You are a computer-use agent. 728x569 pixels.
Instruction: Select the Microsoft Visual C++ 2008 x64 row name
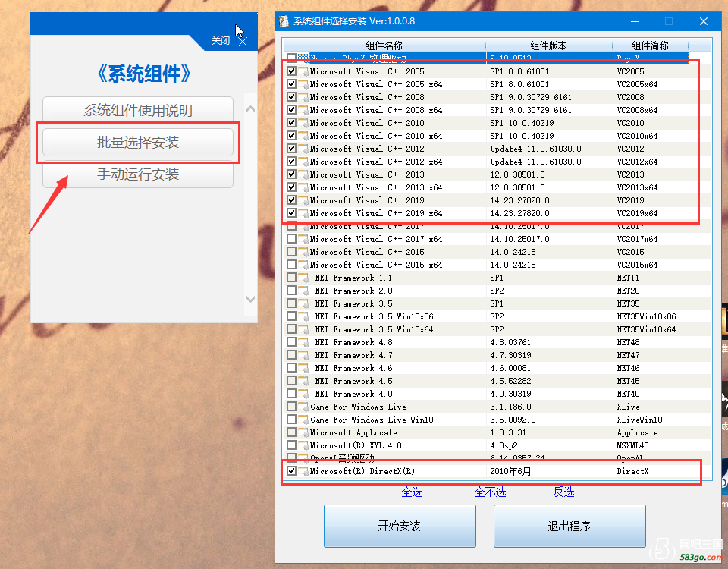(x=376, y=110)
